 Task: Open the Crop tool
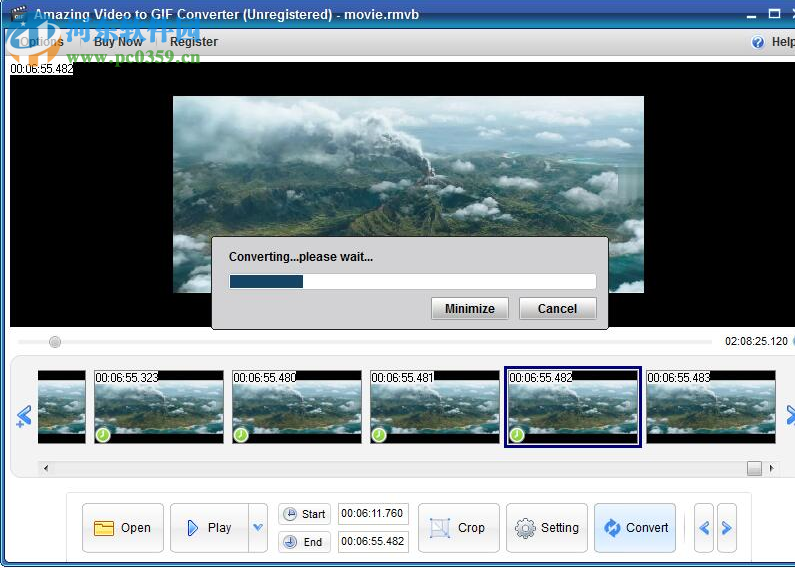[458, 527]
